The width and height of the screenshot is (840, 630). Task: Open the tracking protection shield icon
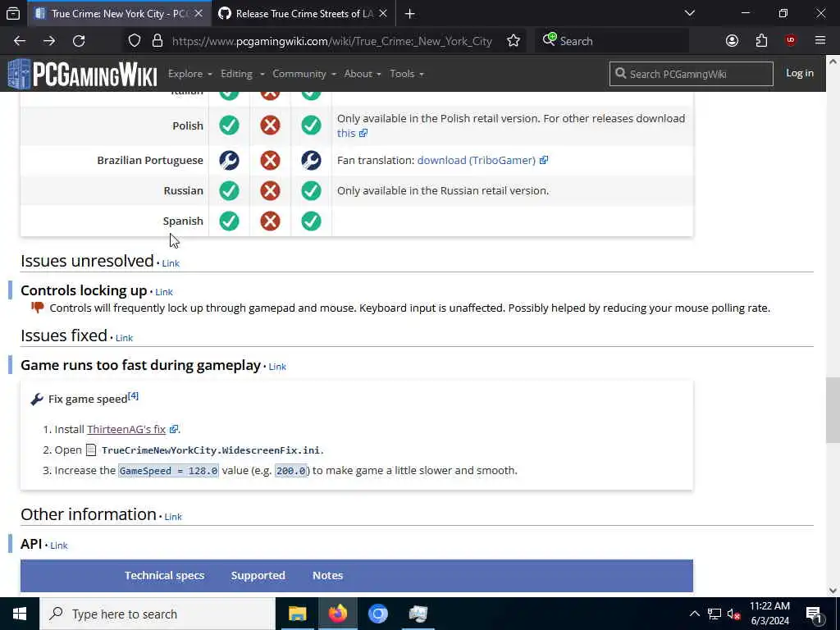tap(135, 41)
